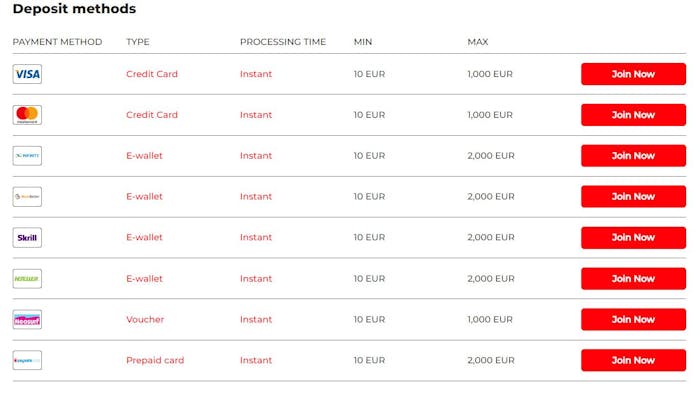Click Instant in the Skrill row

(256, 238)
